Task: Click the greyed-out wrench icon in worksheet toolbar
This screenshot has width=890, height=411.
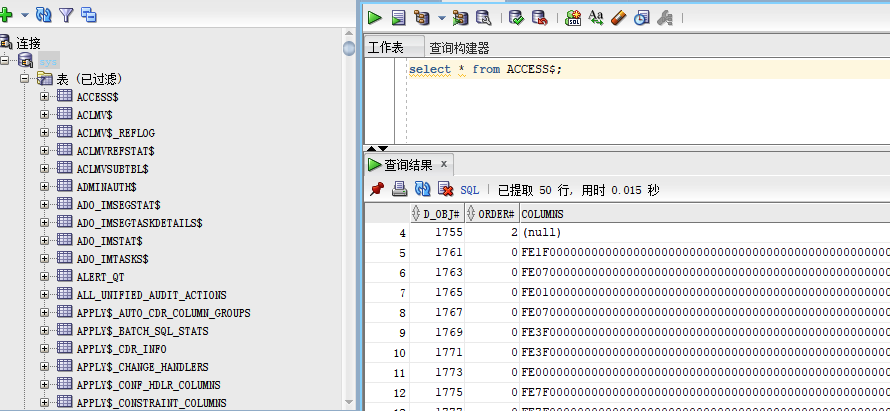Action: click(664, 18)
